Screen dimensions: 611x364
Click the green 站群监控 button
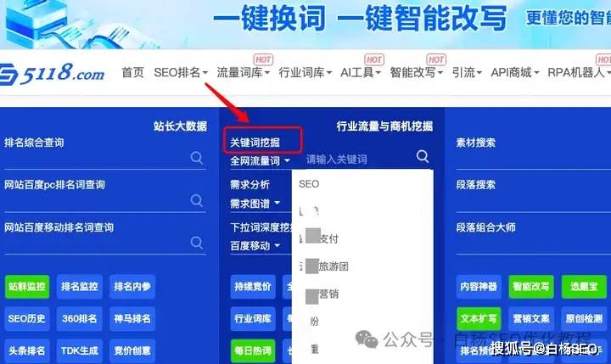click(x=27, y=287)
